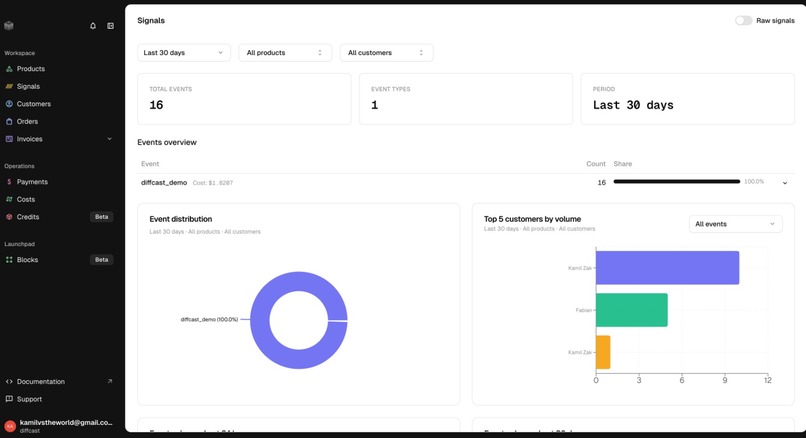
Task: Click diffcast_demo event name
Action: click(164, 182)
